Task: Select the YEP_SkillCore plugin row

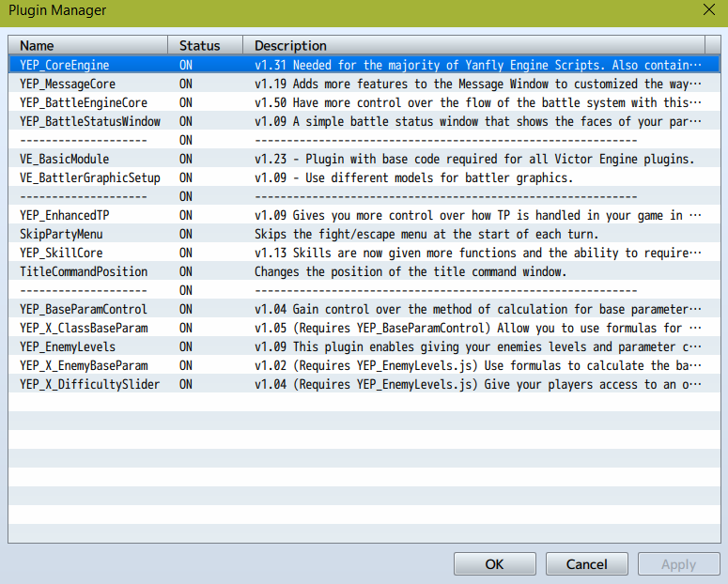Action: click(x=364, y=253)
